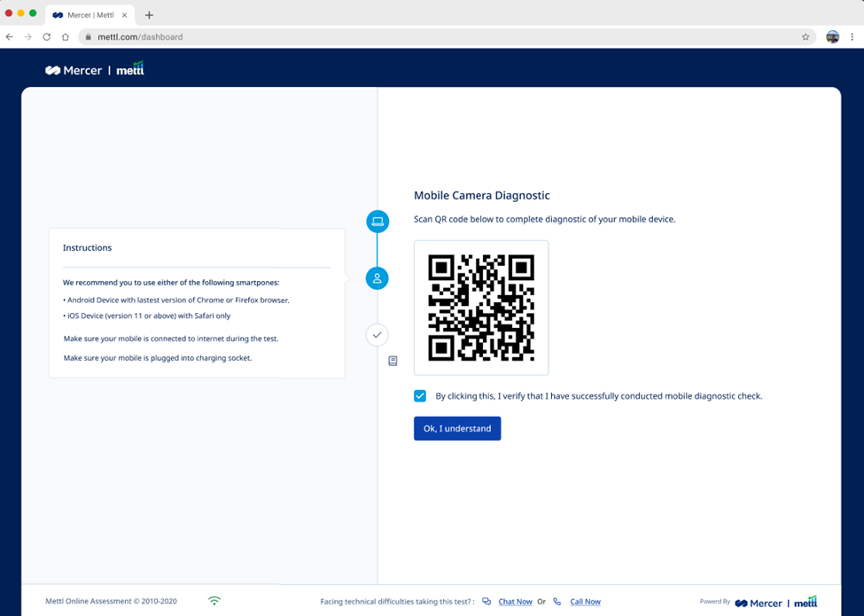Click the chat bubble icon beside Chat Now
This screenshot has height=616, width=864.
[x=486, y=601]
